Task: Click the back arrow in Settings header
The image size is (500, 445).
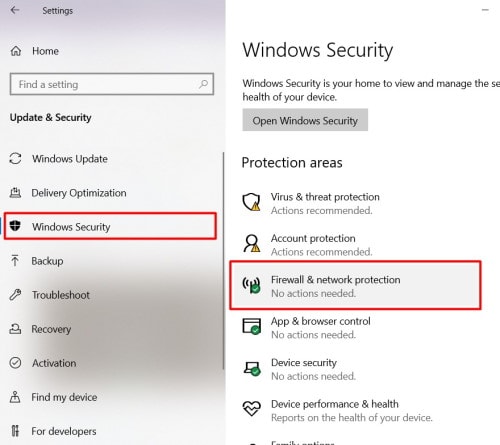Action: click(15, 10)
